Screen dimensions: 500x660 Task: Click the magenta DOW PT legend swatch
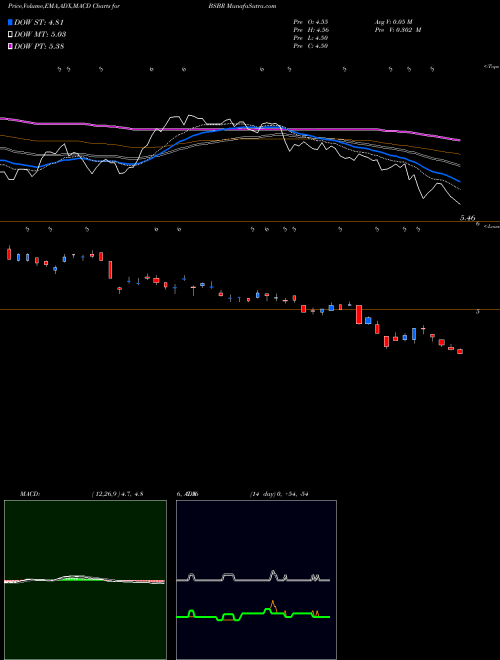coord(11,46)
